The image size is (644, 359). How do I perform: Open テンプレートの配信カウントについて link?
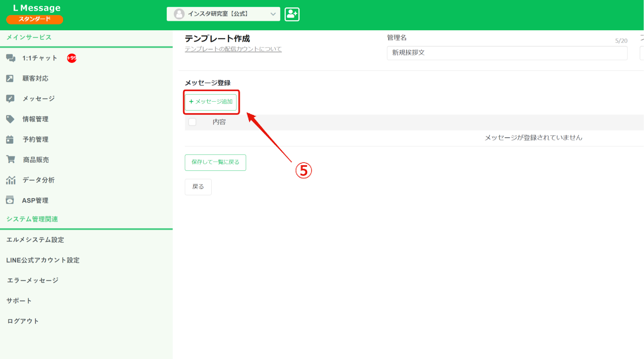[x=233, y=49]
